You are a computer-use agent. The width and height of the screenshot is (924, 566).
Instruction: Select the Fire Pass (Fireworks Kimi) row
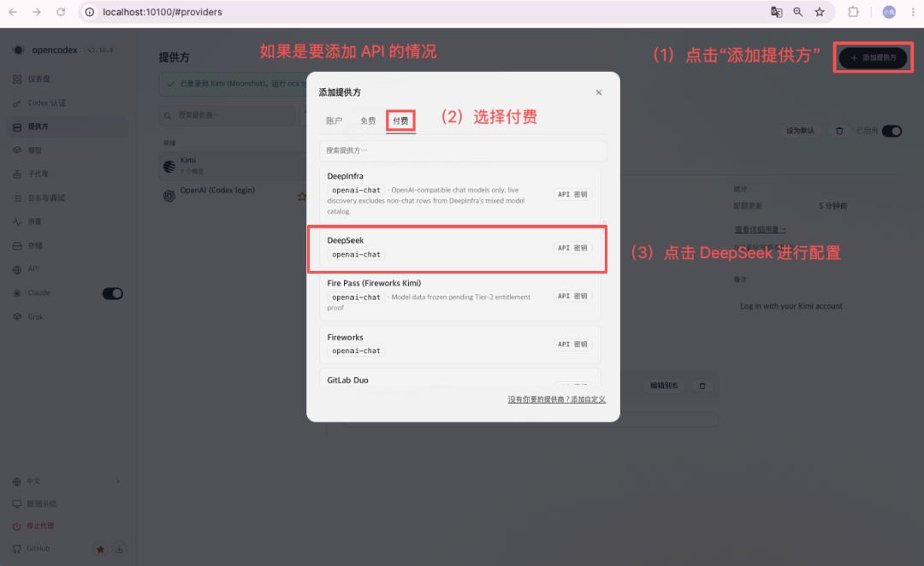pyautogui.click(x=460, y=296)
